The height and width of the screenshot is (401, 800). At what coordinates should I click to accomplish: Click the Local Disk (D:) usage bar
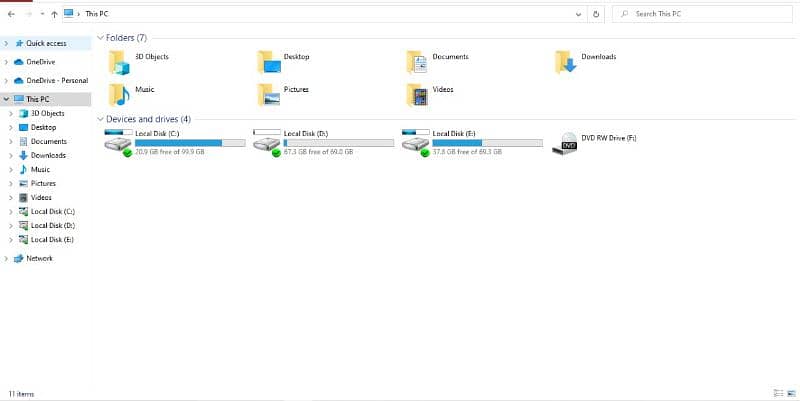(339, 143)
